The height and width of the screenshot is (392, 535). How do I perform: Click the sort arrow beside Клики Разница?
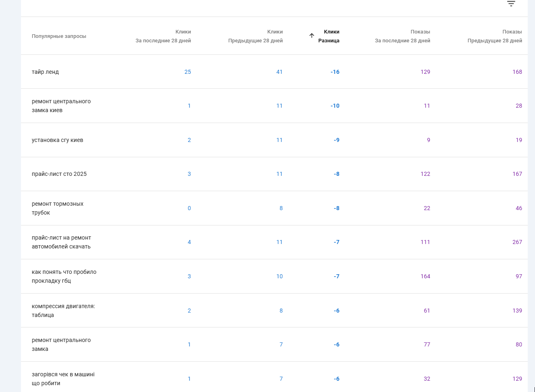pos(311,35)
